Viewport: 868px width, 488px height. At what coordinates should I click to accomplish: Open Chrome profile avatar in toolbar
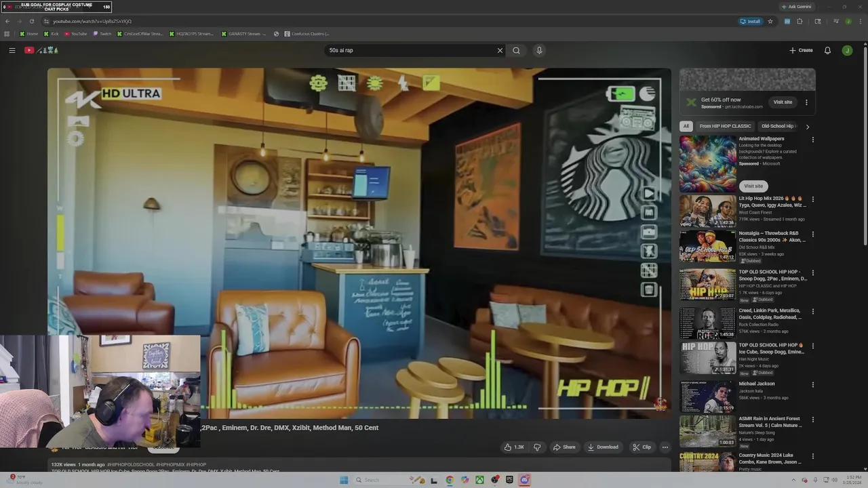(848, 21)
